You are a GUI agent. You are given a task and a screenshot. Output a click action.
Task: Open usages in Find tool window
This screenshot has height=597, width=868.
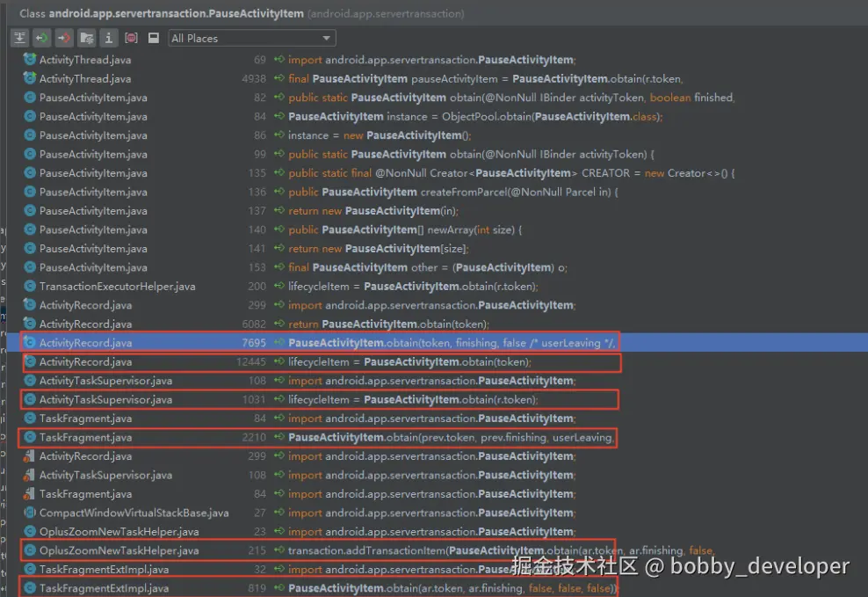(154, 38)
